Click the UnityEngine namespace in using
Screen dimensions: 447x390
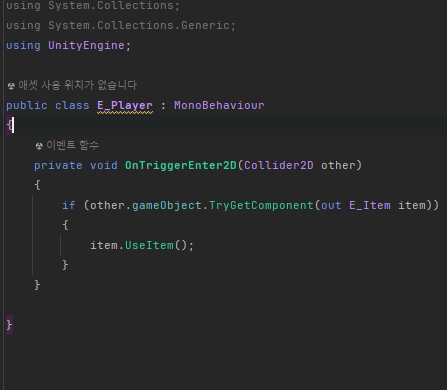[x=86, y=46]
